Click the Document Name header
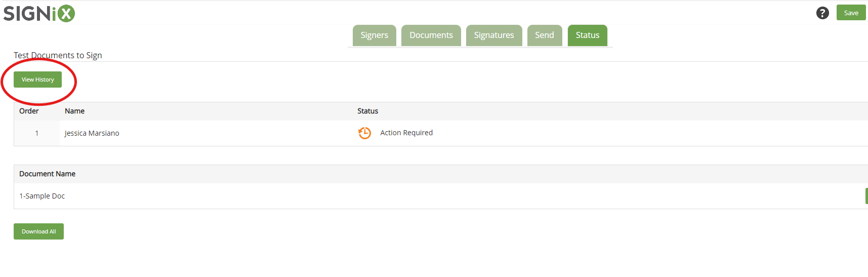 pyautogui.click(x=47, y=174)
